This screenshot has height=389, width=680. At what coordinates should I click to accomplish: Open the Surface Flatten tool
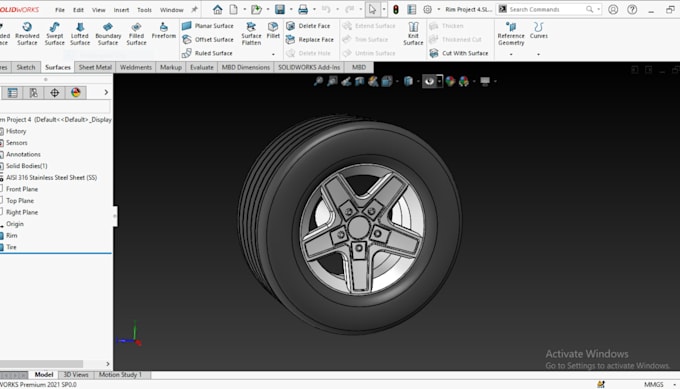[251, 34]
